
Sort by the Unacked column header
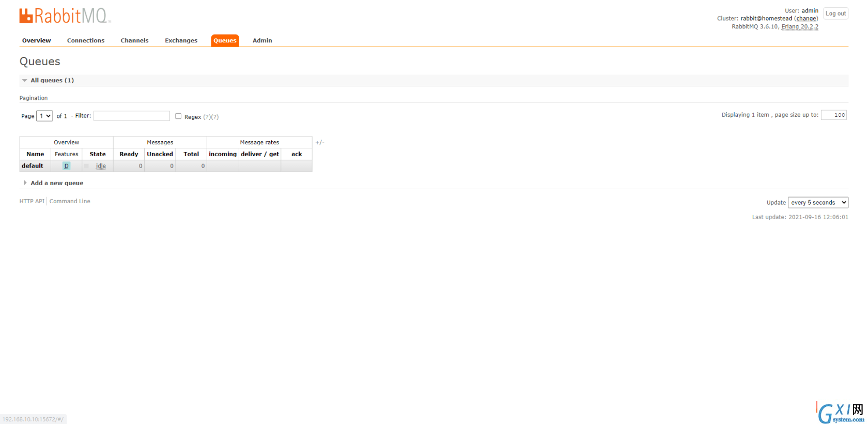pos(160,154)
